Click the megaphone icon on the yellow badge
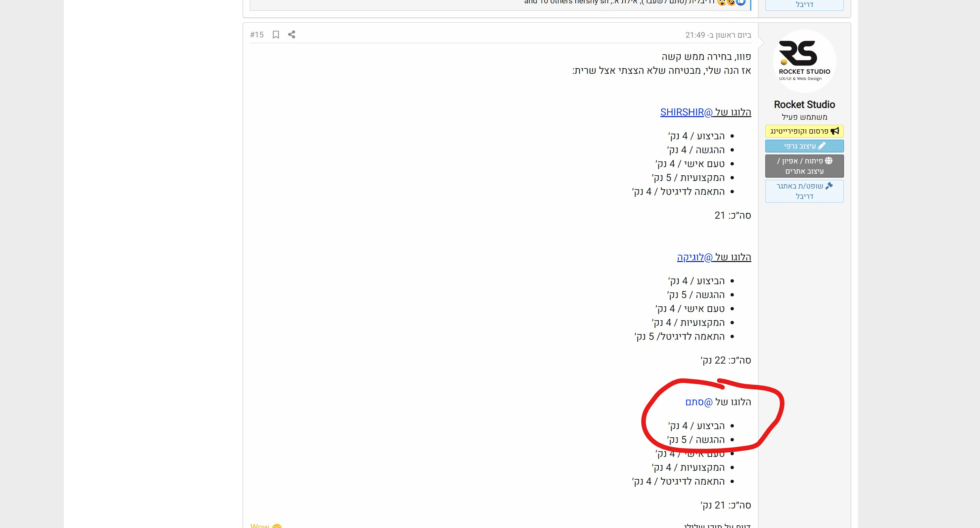The width and height of the screenshot is (980, 528). pyautogui.click(x=835, y=131)
